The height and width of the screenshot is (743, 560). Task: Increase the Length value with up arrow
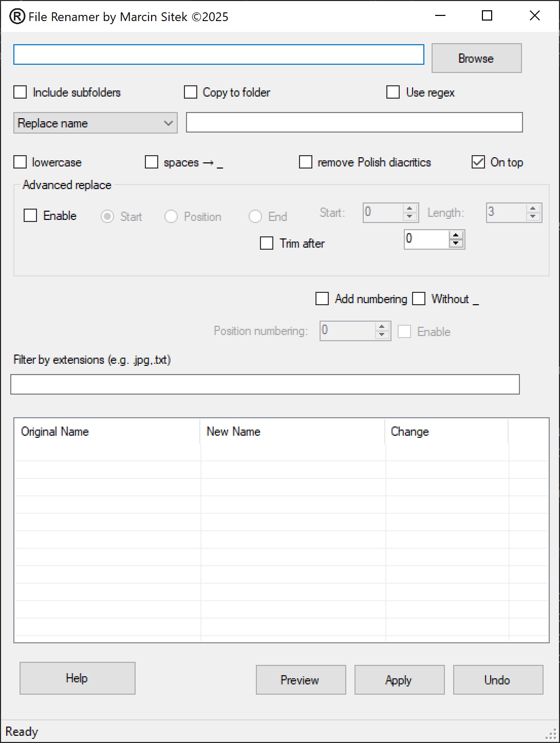click(x=533, y=208)
